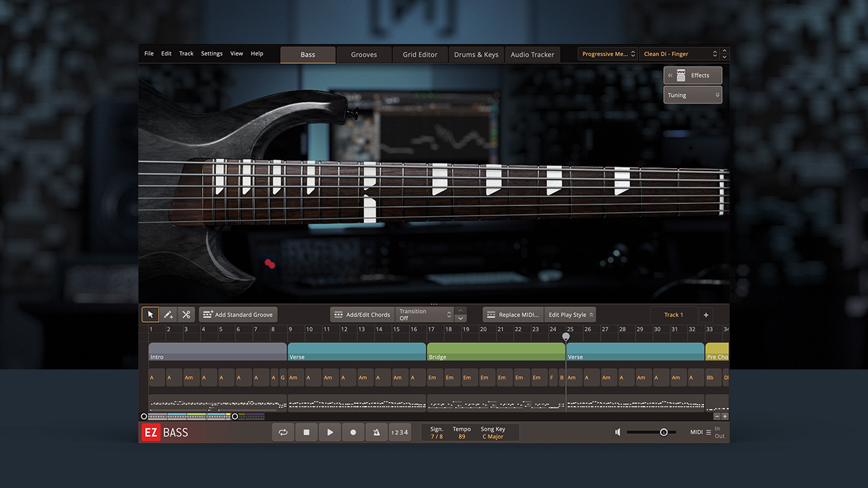Open the Transition Off dropdown
Viewport: 868px width, 488px height.
click(425, 314)
